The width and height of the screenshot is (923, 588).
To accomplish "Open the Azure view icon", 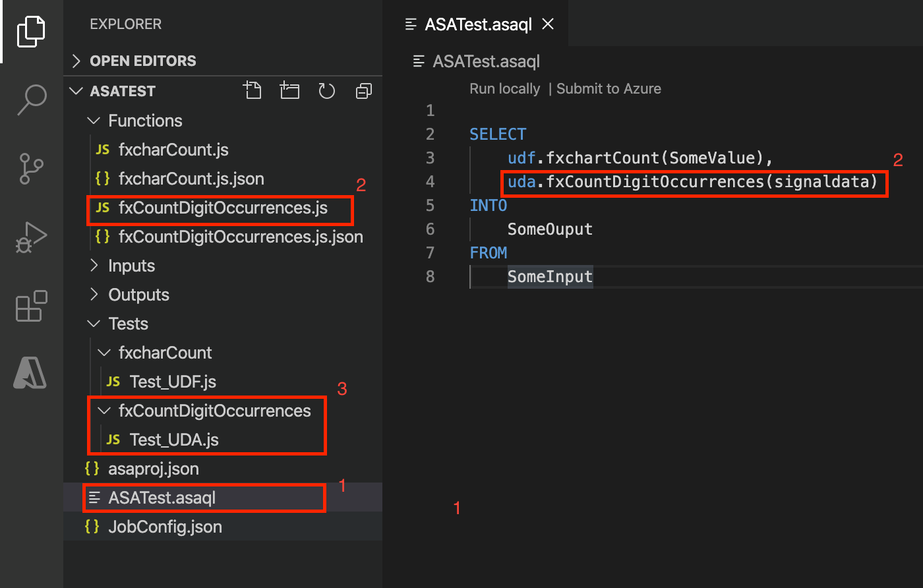I will [31, 374].
